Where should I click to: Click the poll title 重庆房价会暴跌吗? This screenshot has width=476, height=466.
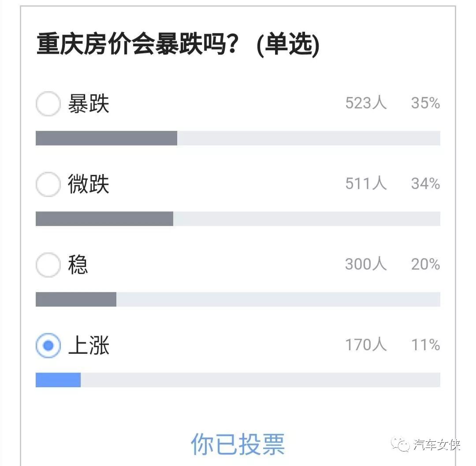click(x=138, y=44)
